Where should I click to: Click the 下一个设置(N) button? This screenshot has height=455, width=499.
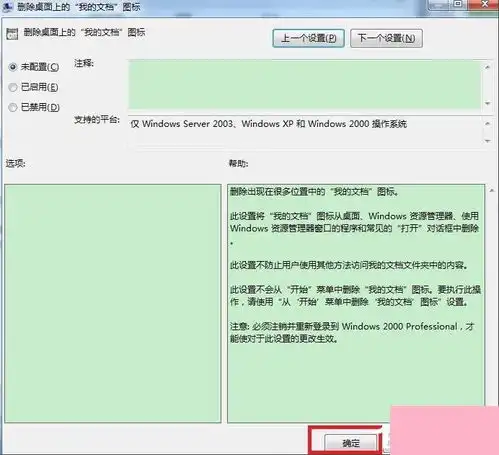(386, 38)
